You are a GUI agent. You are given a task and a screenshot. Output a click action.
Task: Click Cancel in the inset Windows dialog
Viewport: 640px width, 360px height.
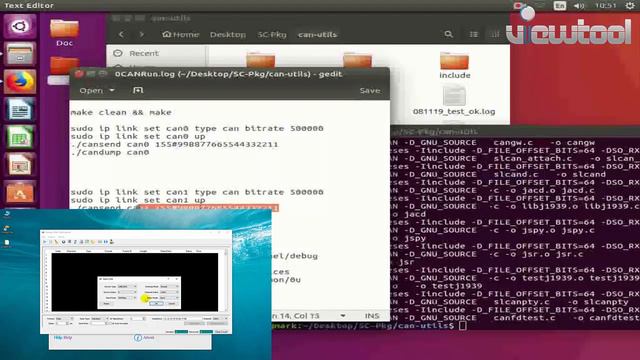pyautogui.click(x=172, y=303)
